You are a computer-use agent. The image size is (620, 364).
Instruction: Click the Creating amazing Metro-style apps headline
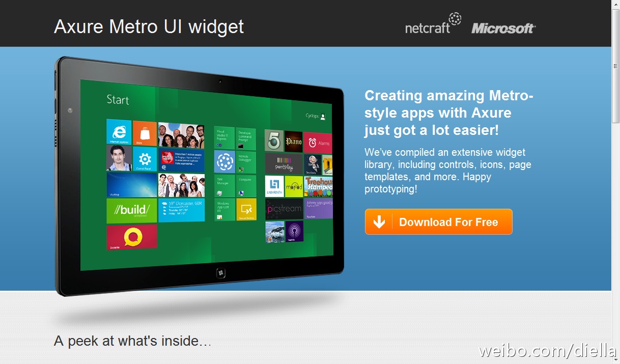[449, 113]
